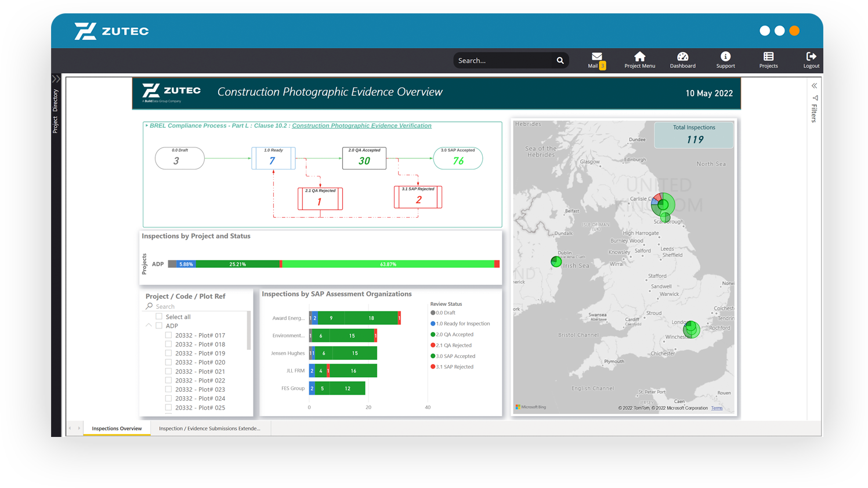Image resolution: width=868 pixels, height=488 pixels.
Task: Open Construction Photographic Evidence Verification link
Action: click(x=361, y=126)
